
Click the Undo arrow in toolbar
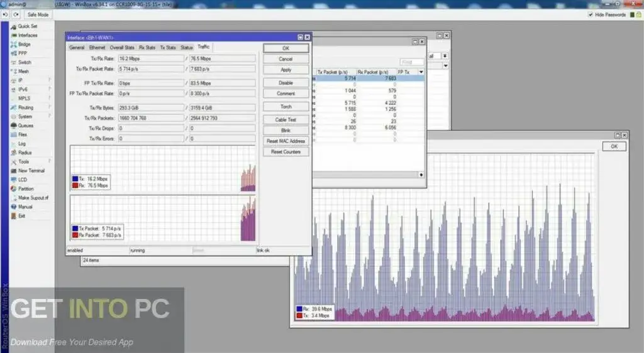(x=6, y=14)
